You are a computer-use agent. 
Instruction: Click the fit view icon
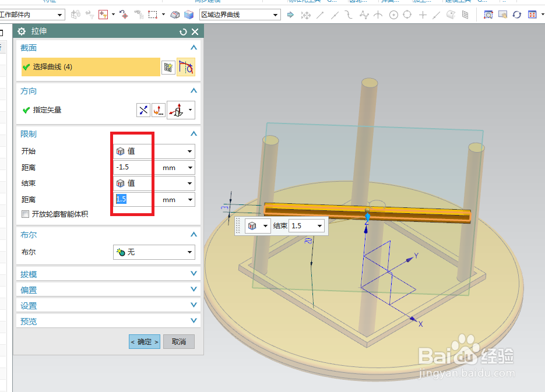tap(532, 15)
